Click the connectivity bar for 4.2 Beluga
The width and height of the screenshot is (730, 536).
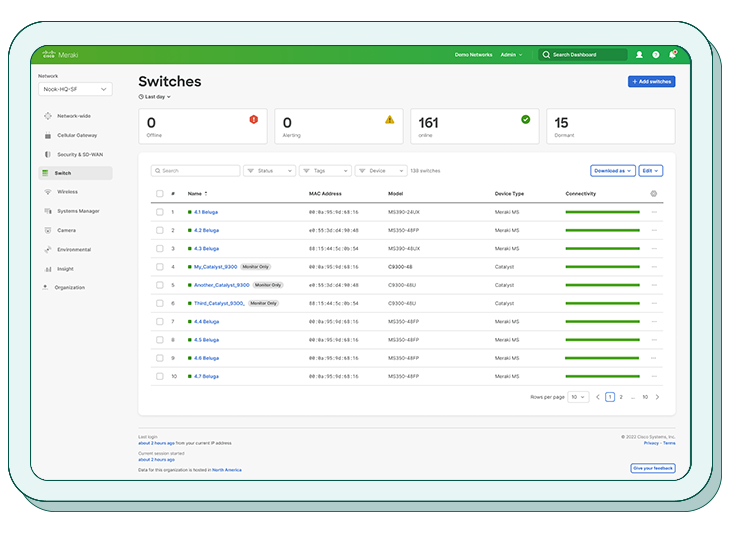tap(602, 230)
